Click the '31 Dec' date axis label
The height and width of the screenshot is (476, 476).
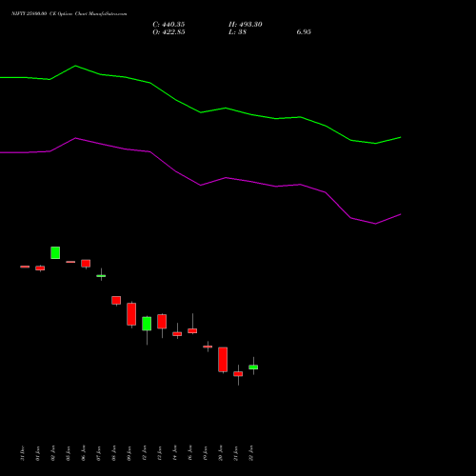coord(22,453)
